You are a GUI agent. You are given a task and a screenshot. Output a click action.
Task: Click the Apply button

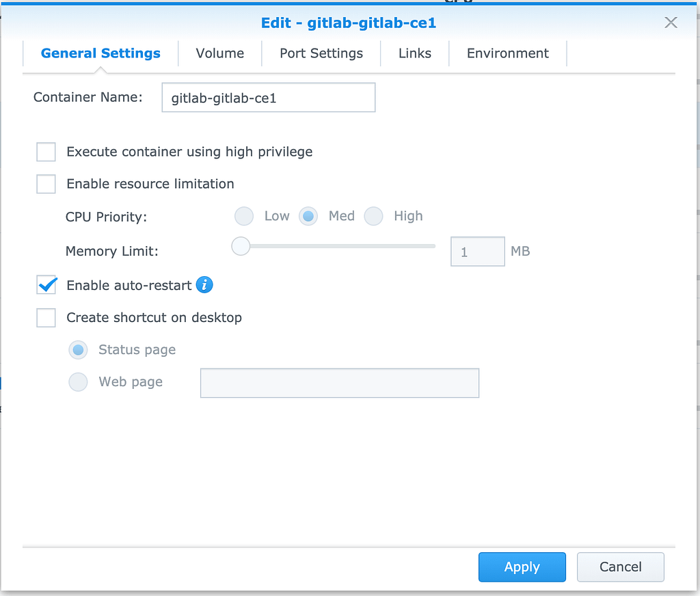tap(522, 567)
